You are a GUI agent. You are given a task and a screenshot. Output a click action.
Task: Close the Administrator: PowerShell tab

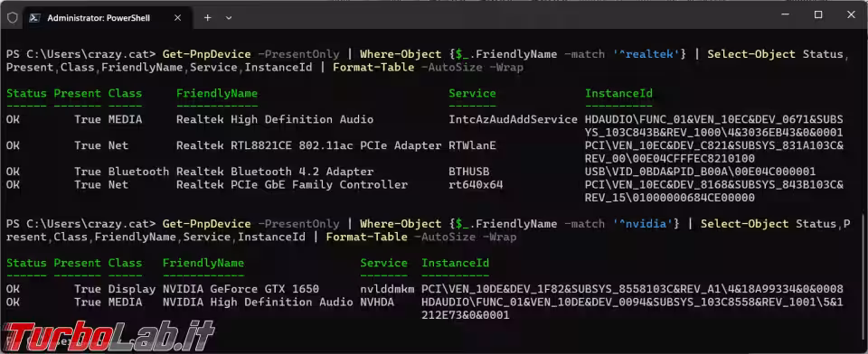178,18
